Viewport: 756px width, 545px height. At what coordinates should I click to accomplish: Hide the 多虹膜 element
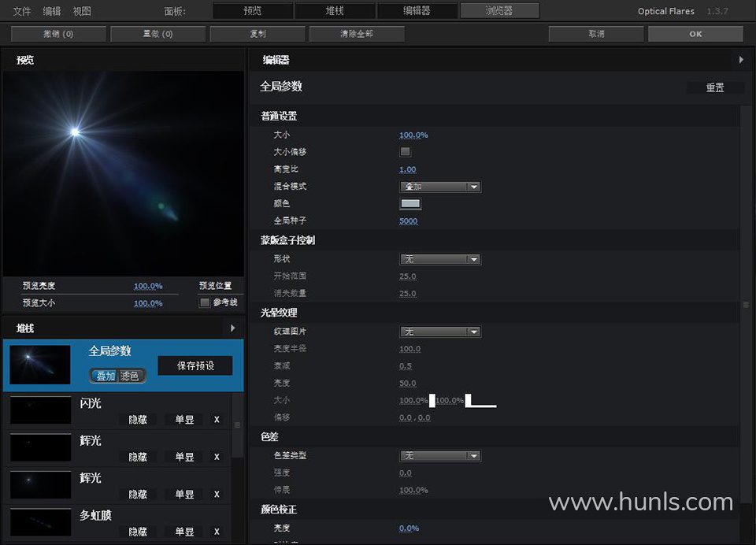138,532
